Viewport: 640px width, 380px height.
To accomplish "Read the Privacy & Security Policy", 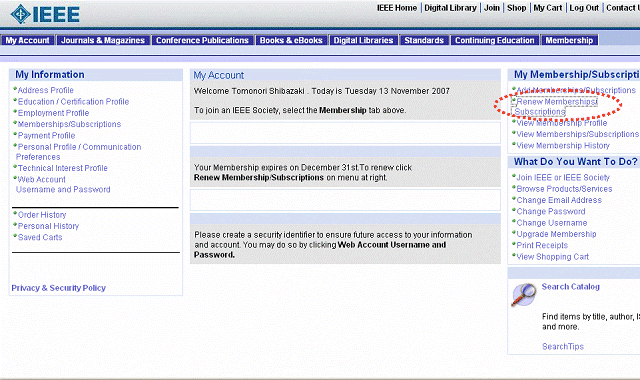I will (58, 288).
